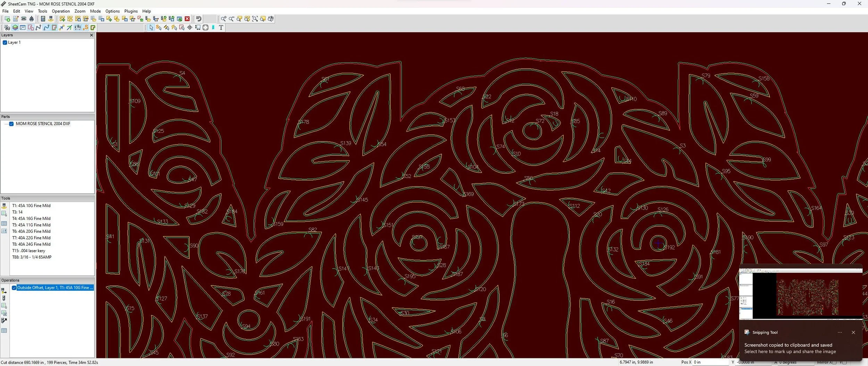The image size is (868, 366).
Task: Open the calculator icon in toolbar
Action: [43, 19]
